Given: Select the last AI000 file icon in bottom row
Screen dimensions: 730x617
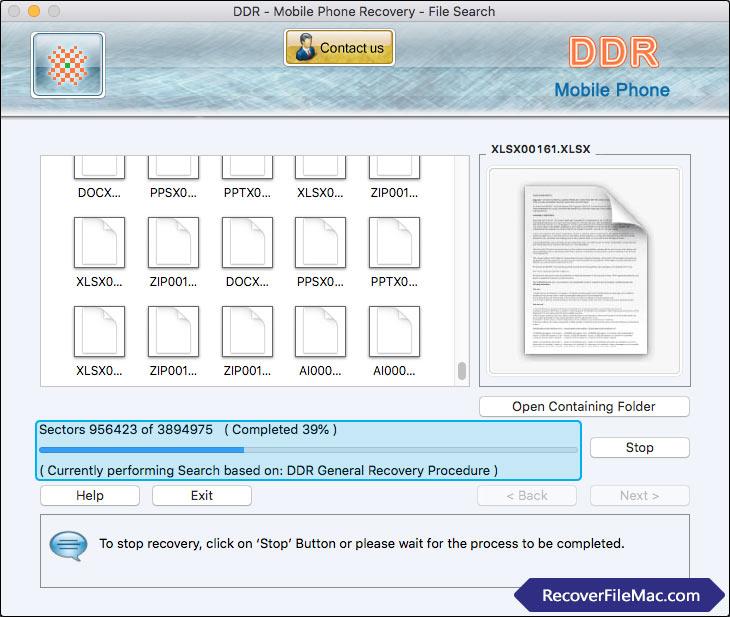Looking at the screenshot, I should tap(394, 332).
